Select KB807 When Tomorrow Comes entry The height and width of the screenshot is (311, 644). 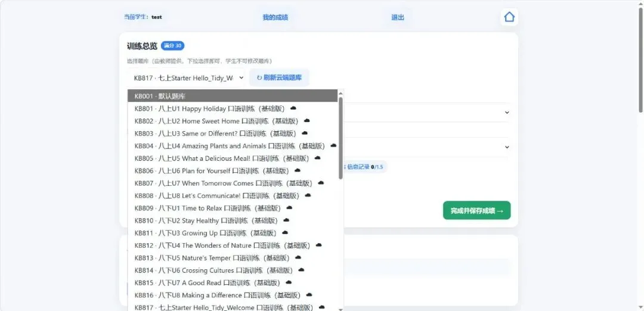coord(233,183)
